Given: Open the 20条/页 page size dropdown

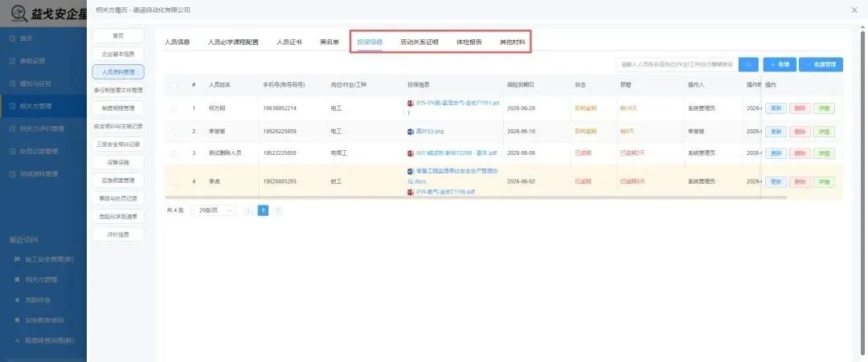Looking at the screenshot, I should [x=214, y=210].
